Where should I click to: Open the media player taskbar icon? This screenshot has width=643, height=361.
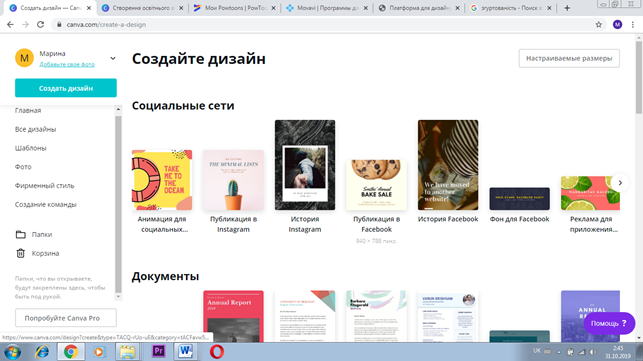[x=99, y=352]
